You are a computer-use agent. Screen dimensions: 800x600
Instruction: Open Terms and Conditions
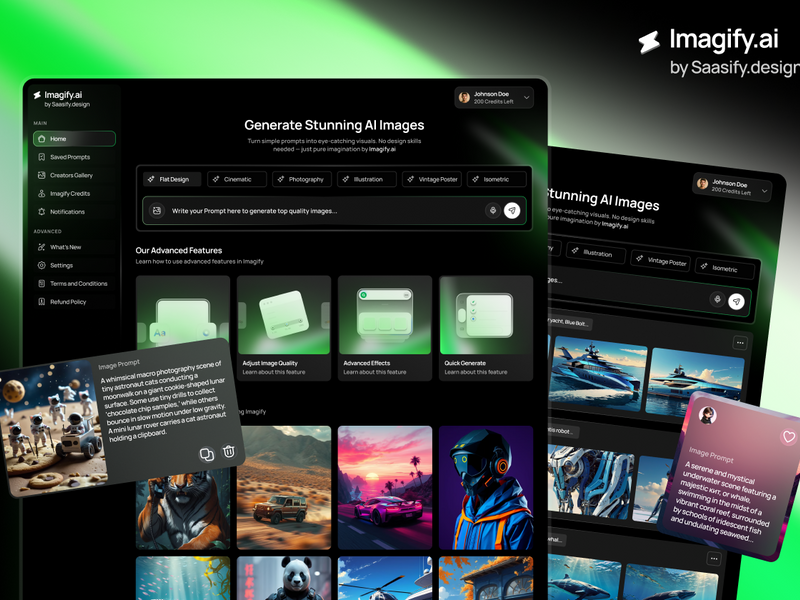pyautogui.click(x=74, y=284)
